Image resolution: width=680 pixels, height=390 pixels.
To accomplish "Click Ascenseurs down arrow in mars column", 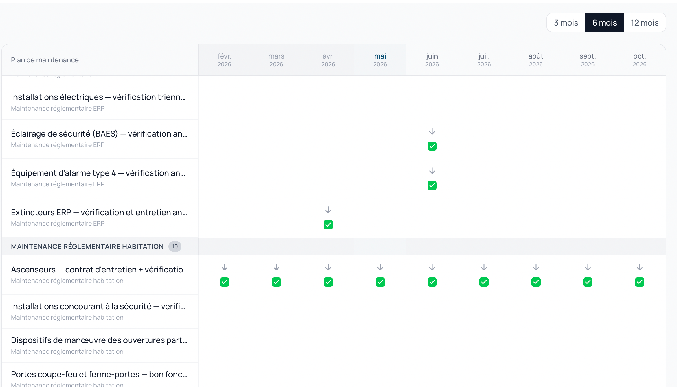I will [x=276, y=267].
